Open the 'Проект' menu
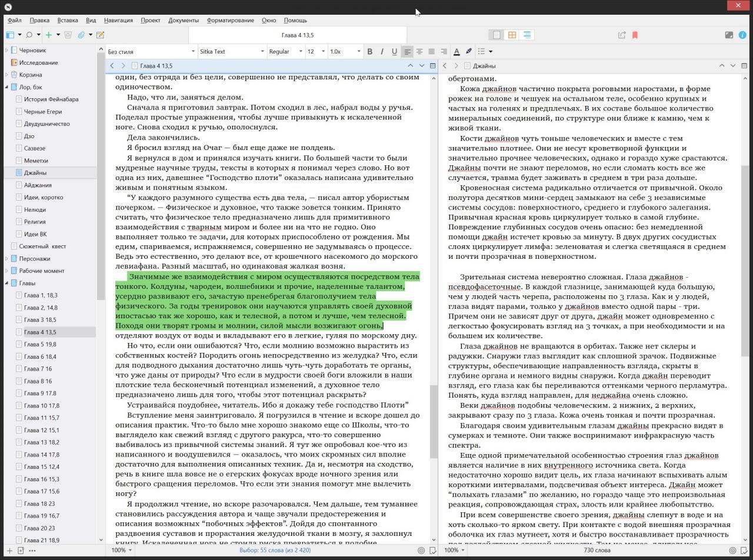Screen dimensions: 753x560 (150, 20)
